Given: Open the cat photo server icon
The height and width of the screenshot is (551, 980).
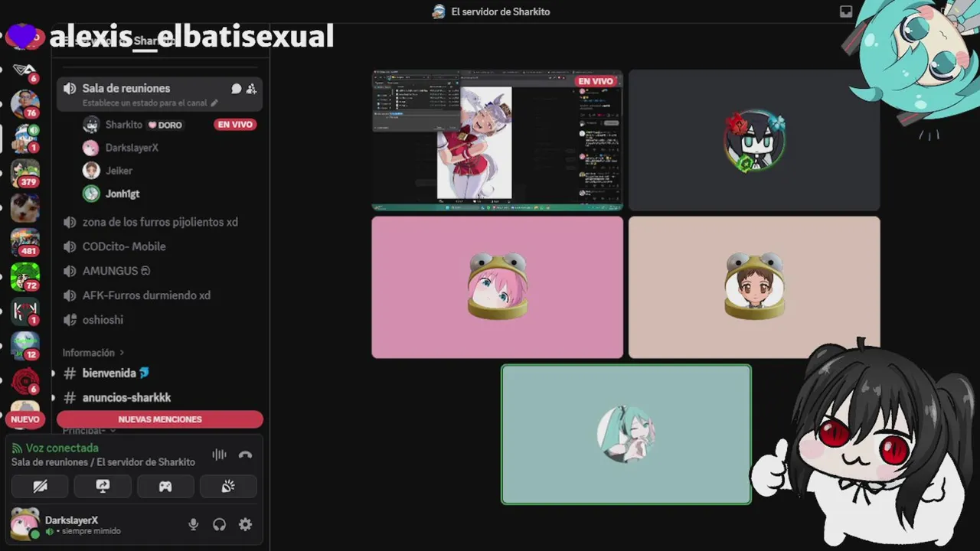Looking at the screenshot, I should pyautogui.click(x=24, y=207).
